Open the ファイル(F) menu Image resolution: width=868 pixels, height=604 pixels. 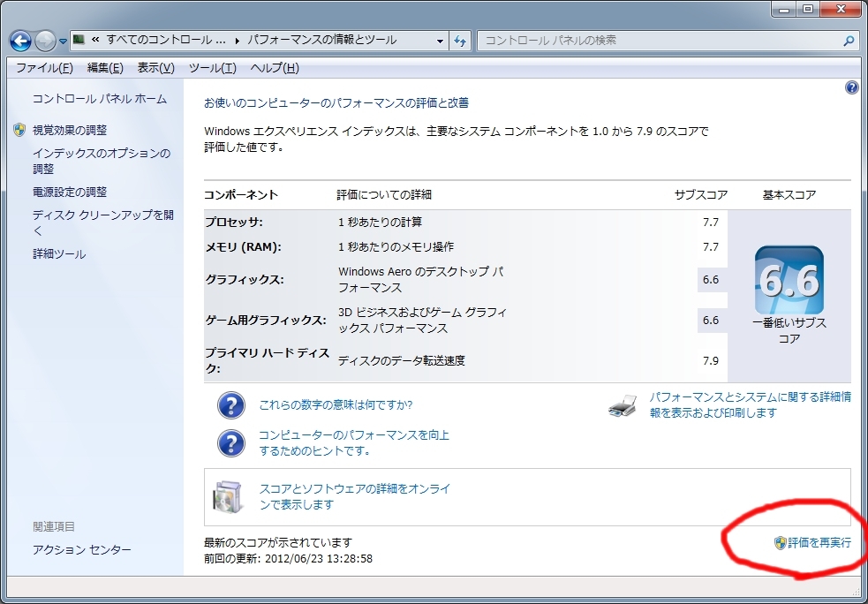pyautogui.click(x=44, y=68)
